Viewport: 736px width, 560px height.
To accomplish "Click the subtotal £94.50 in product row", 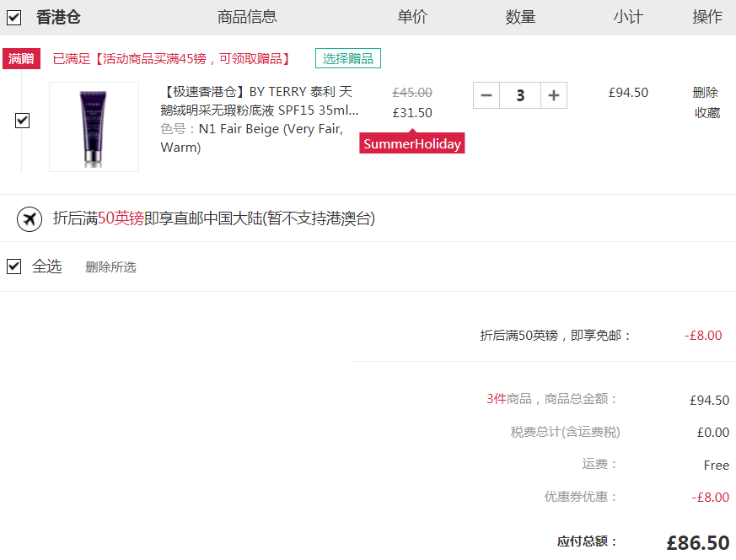I will [x=628, y=93].
